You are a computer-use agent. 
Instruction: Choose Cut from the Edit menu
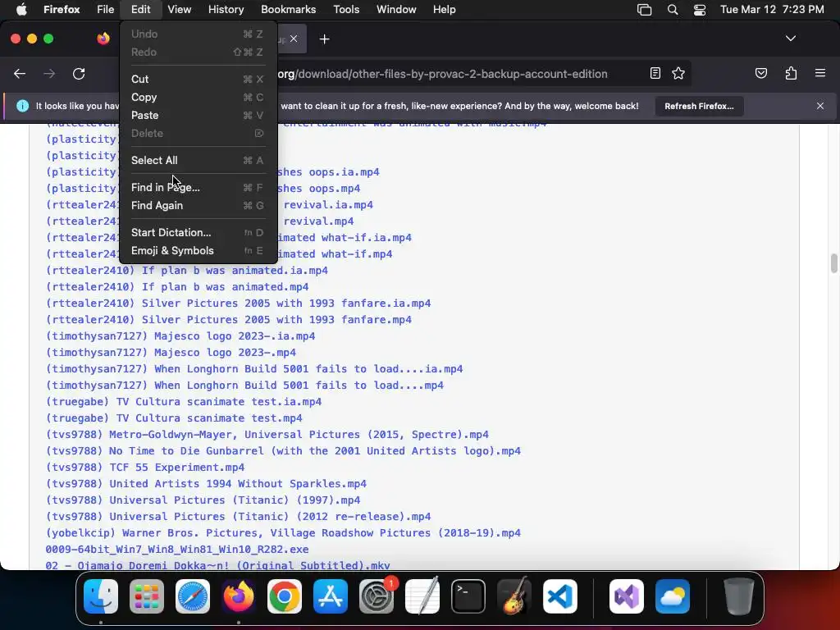click(199, 79)
